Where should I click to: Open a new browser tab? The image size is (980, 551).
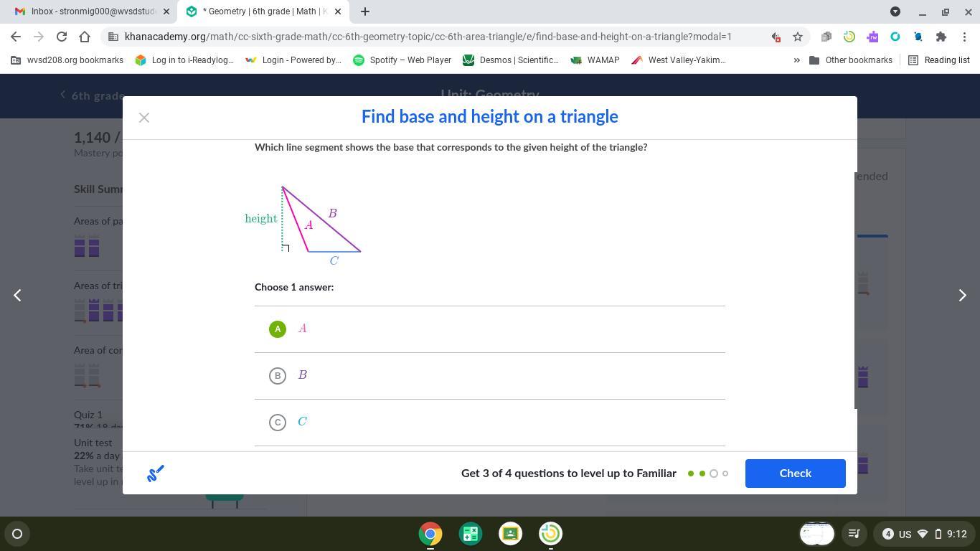click(365, 11)
